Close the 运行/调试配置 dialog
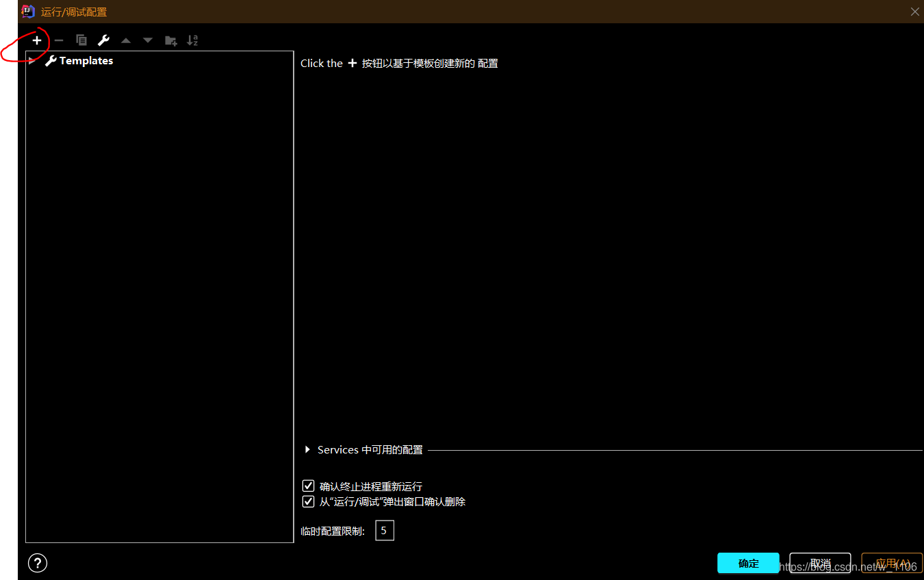The height and width of the screenshot is (580, 924). [x=914, y=12]
